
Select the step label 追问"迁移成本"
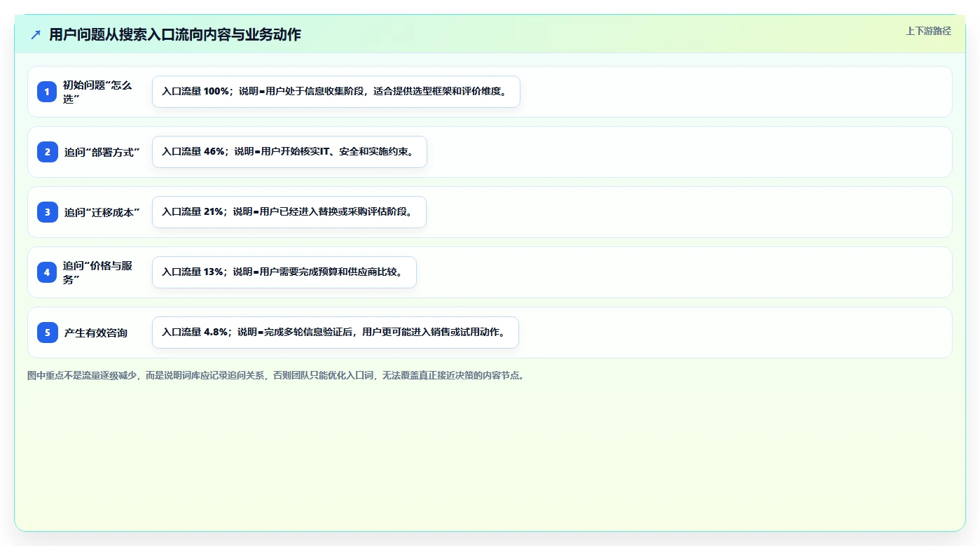(102, 212)
